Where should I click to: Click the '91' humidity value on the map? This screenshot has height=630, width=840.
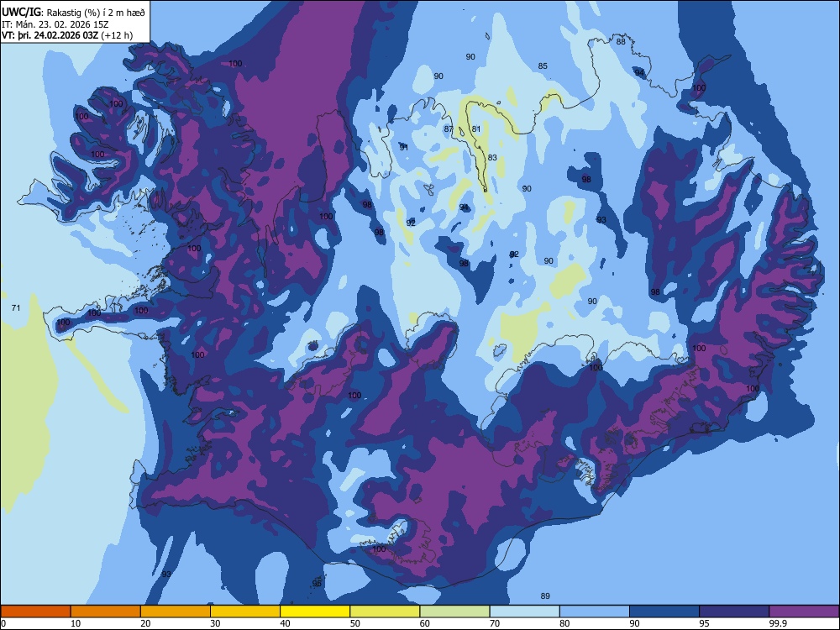click(x=404, y=147)
